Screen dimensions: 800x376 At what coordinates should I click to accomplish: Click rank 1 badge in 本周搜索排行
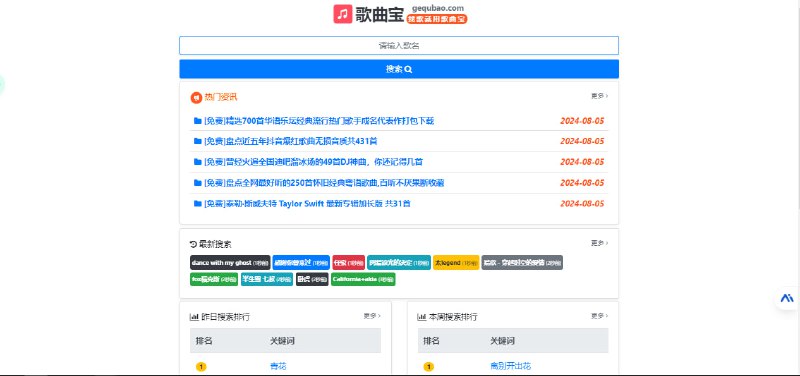[x=429, y=367]
